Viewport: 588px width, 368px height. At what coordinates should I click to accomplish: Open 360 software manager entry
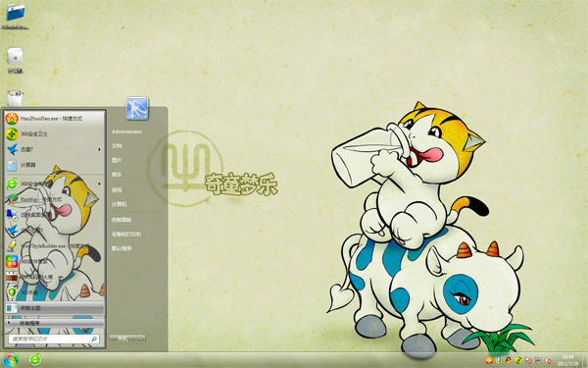pyautogui.click(x=54, y=261)
